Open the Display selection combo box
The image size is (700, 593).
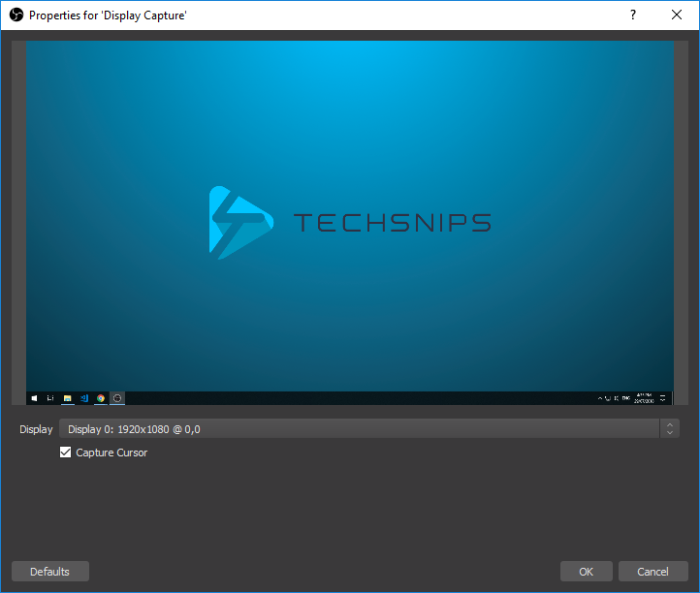(x=368, y=429)
